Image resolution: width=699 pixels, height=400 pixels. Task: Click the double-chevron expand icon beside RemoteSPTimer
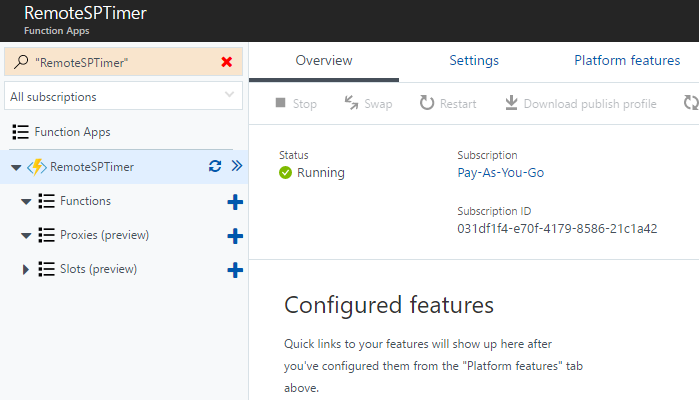point(237,166)
